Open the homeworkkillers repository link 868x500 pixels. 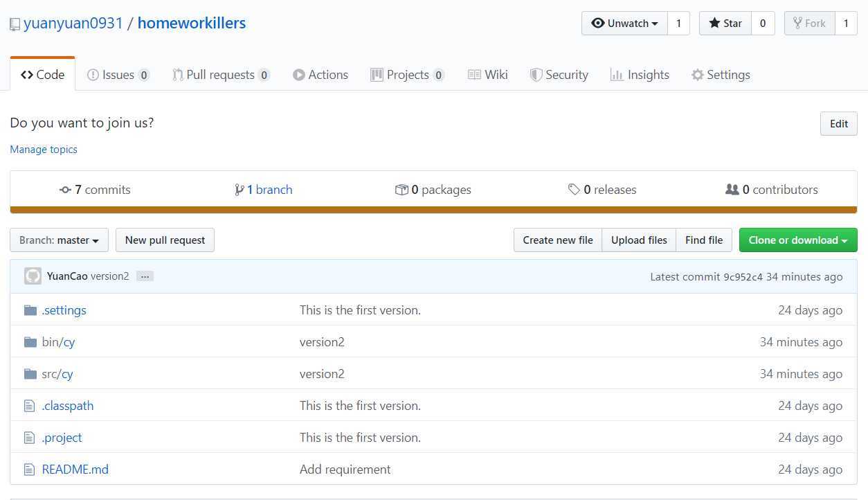coord(192,23)
